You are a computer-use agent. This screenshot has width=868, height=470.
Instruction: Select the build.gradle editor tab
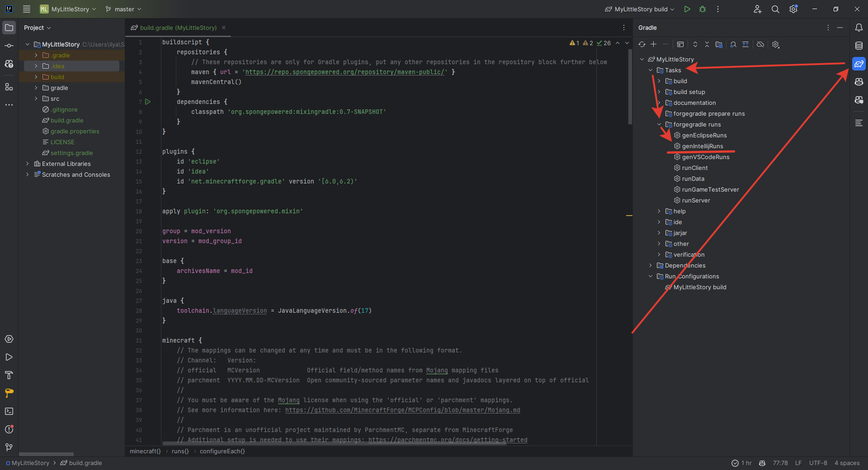point(178,28)
